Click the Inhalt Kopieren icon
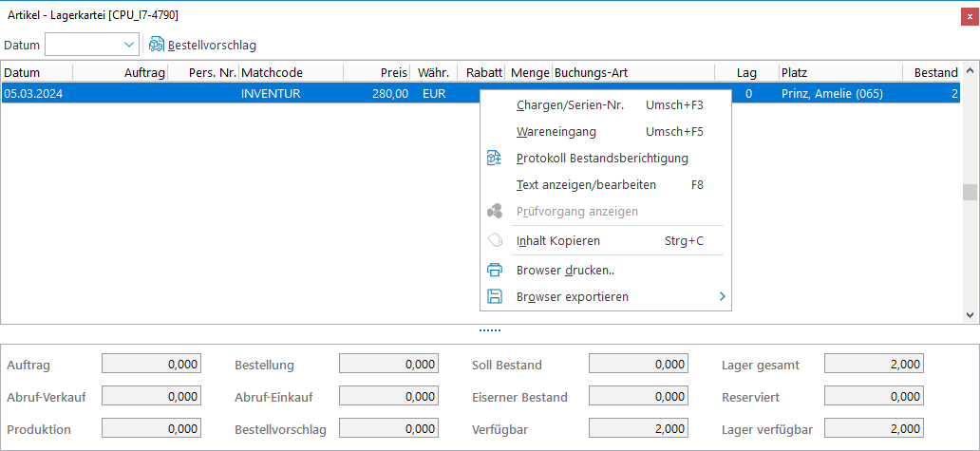 [494, 241]
